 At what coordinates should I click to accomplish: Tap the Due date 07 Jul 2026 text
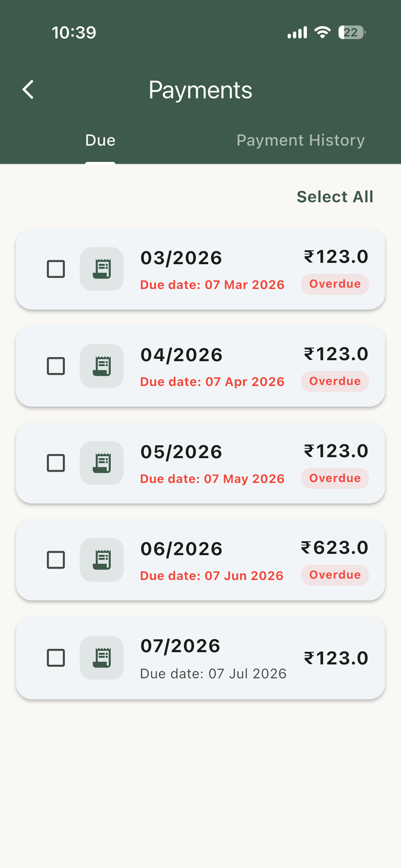point(213,674)
